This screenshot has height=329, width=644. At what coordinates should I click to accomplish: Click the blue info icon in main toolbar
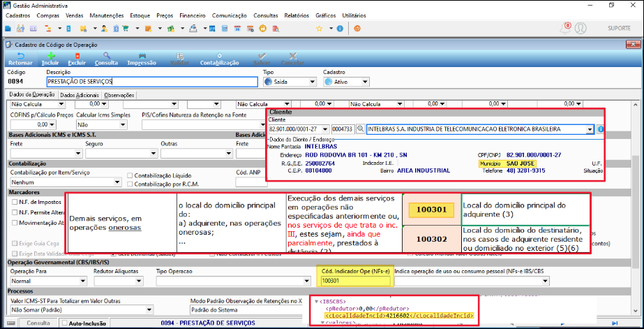point(340,29)
